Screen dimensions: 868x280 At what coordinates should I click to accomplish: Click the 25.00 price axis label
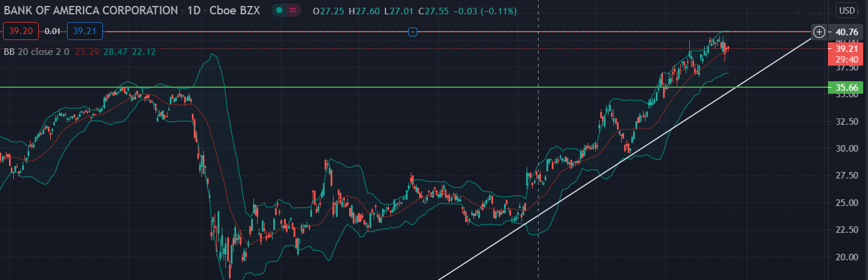(x=846, y=203)
